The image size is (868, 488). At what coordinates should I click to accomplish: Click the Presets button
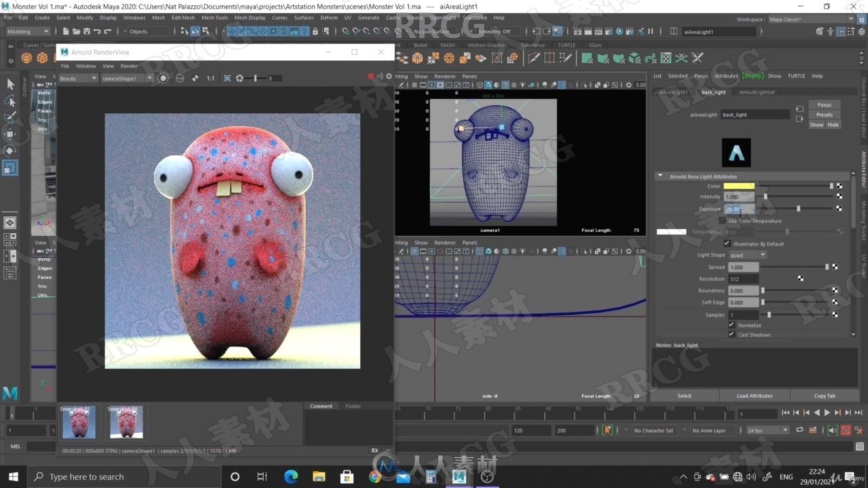coord(824,115)
